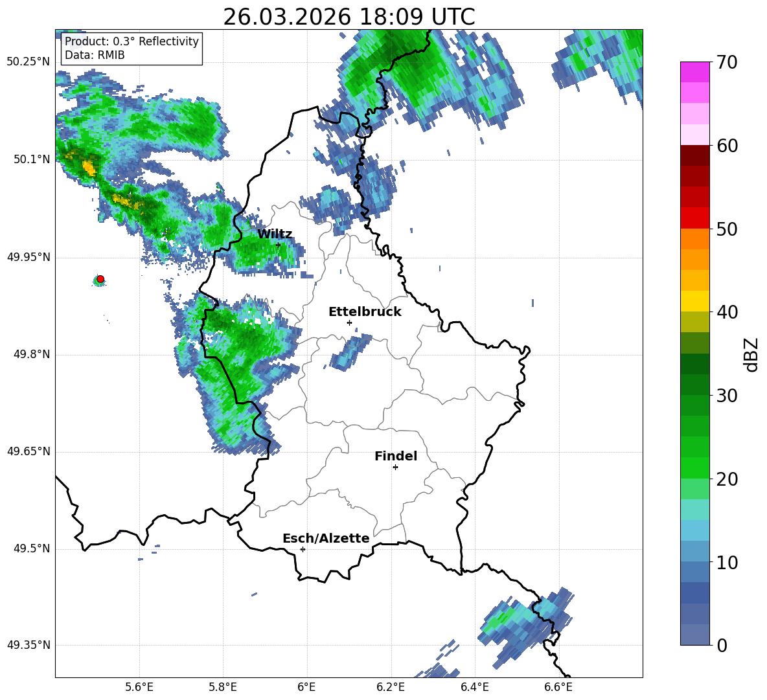Click the Data: RMIB text
This screenshot has width=767, height=700.
coord(95,55)
